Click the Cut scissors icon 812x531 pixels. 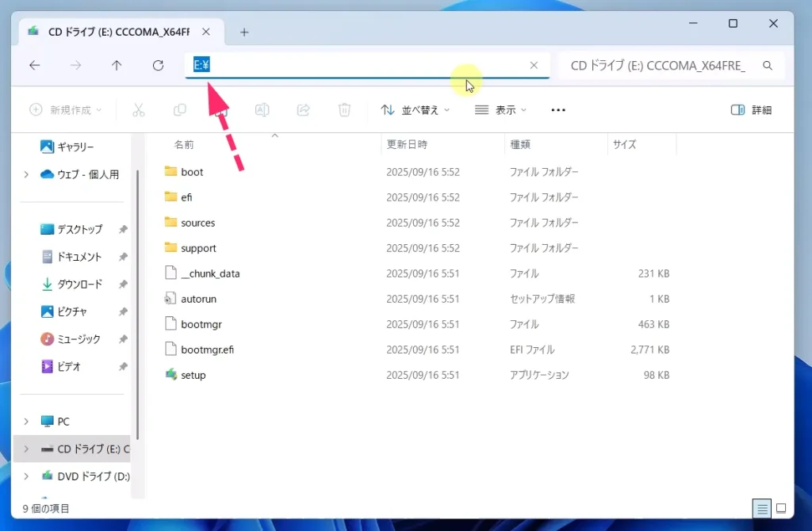(x=139, y=110)
